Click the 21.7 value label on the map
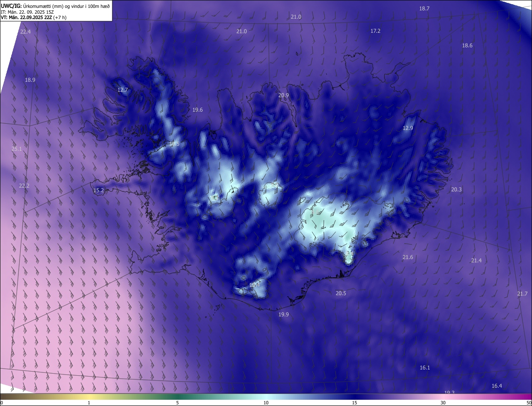Screen dimensions: 532x406 (522, 293)
